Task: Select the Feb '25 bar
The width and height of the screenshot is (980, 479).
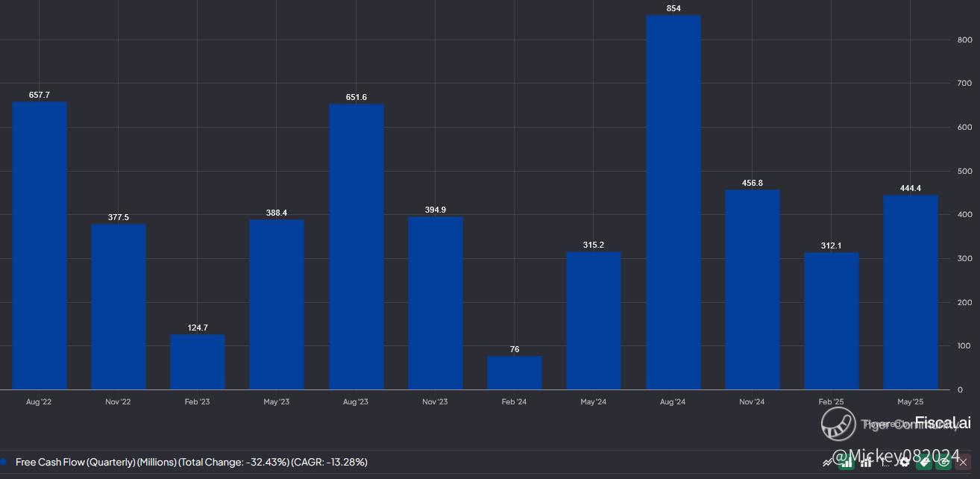Action: pos(832,322)
